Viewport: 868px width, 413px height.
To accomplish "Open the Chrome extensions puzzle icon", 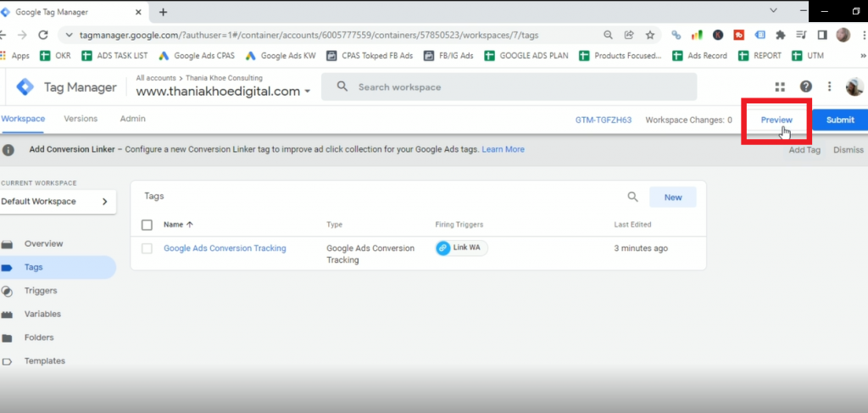I will coord(781,36).
